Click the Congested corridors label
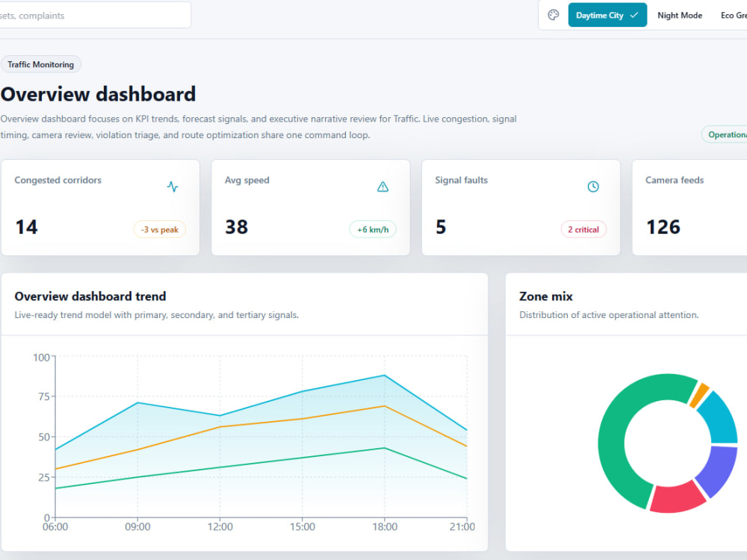The width and height of the screenshot is (747, 560). click(58, 180)
